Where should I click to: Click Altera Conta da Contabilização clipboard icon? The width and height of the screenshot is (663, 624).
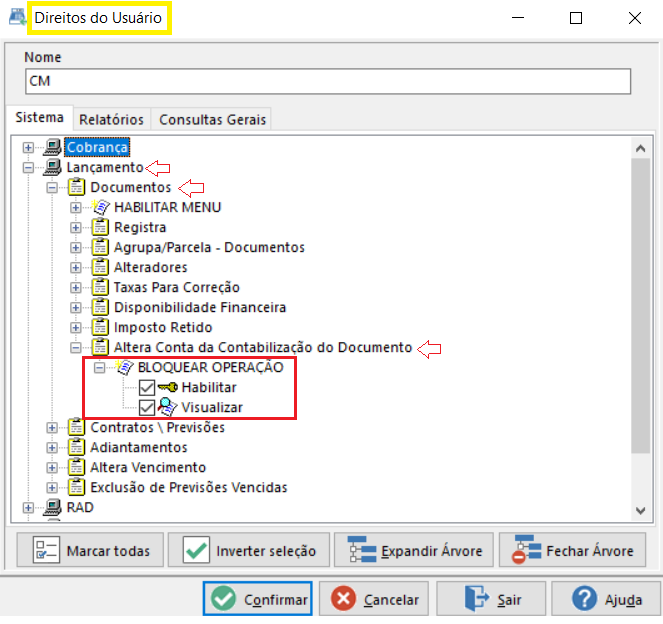[100, 348]
